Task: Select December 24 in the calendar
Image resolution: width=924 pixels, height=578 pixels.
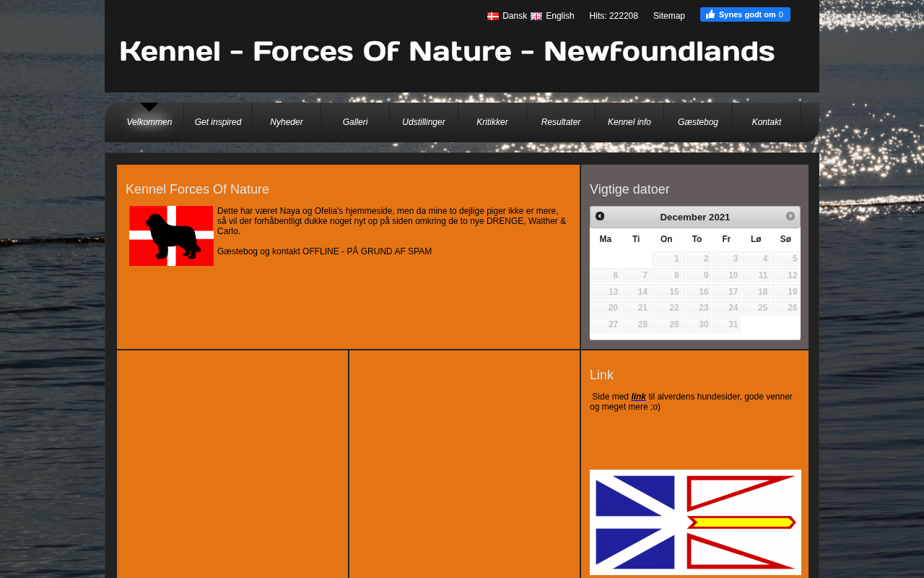Action: tap(726, 308)
